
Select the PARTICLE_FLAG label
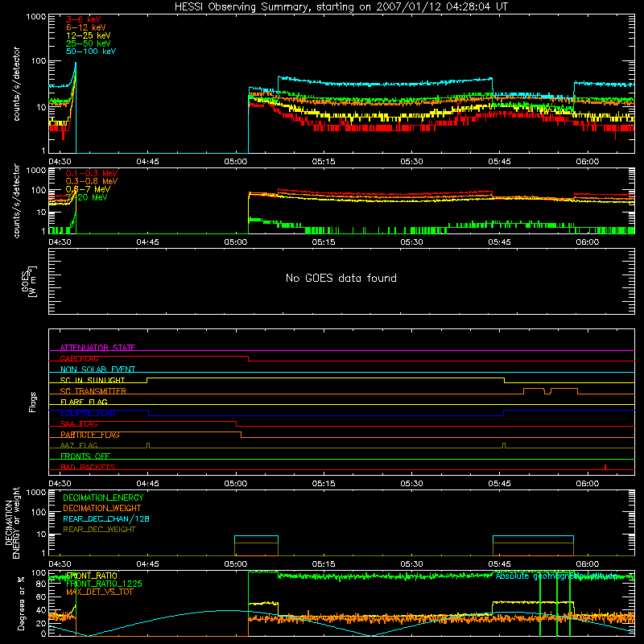click(90, 435)
